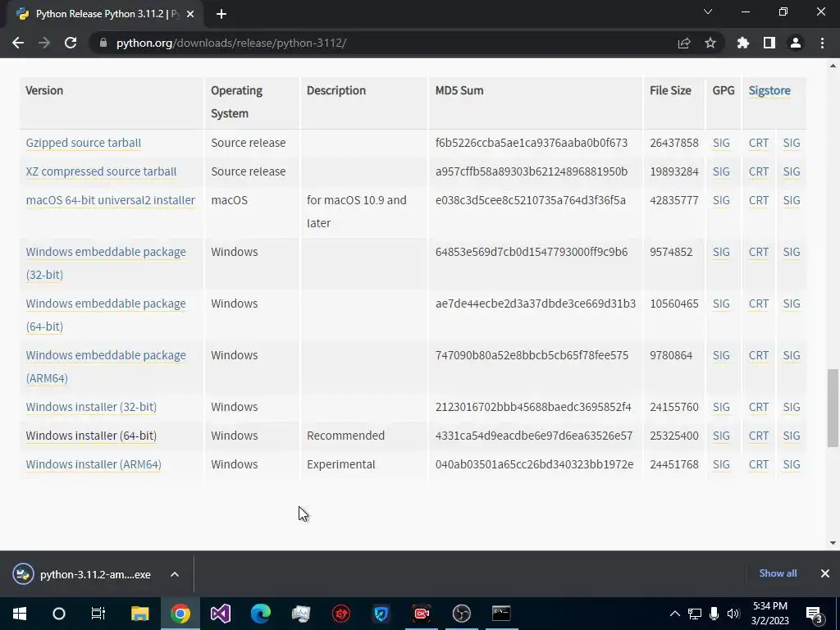Download the XZ compressed source tarball
The height and width of the screenshot is (630, 840).
coord(101,171)
